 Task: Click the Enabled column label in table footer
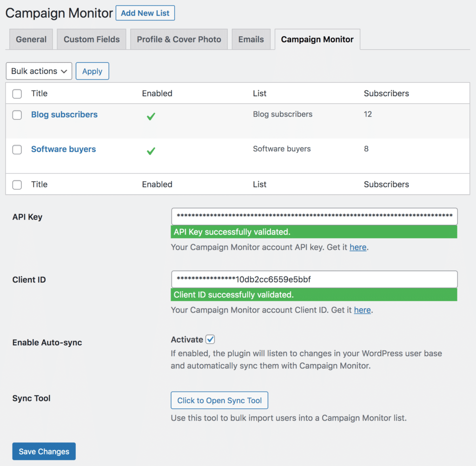(157, 184)
